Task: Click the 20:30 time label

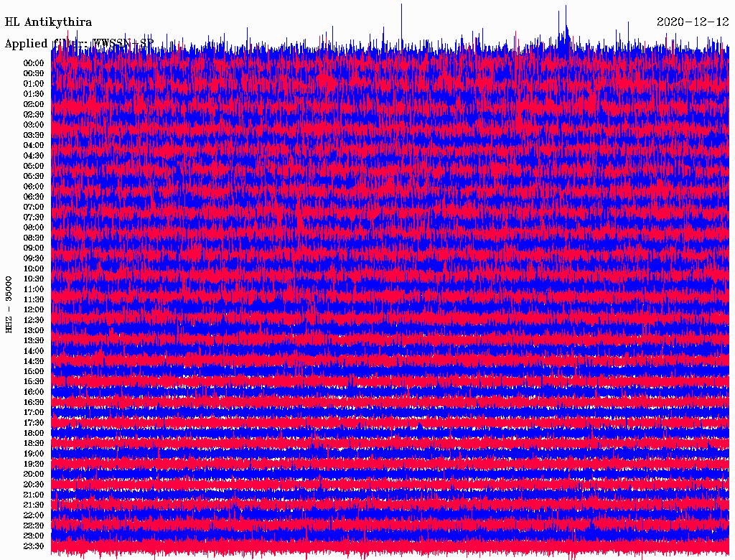Action: pyautogui.click(x=34, y=485)
